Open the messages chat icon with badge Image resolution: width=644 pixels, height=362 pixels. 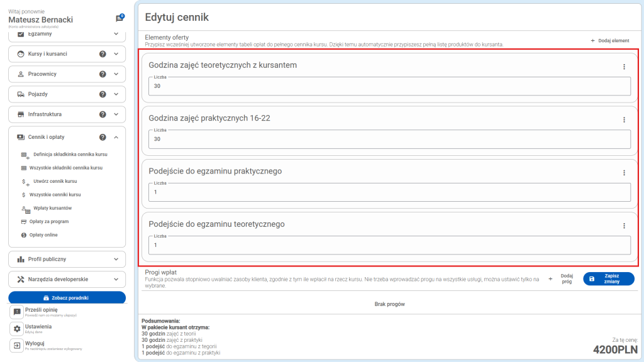119,19
